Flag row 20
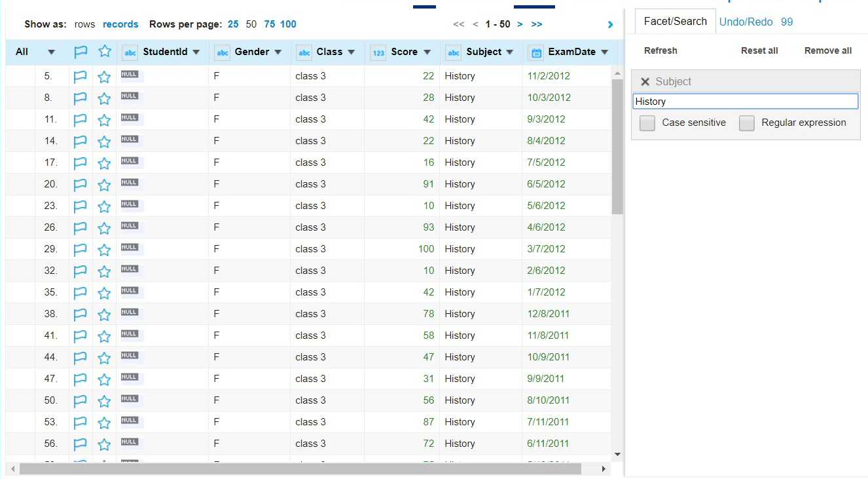The height and width of the screenshot is (479, 868). click(x=81, y=185)
